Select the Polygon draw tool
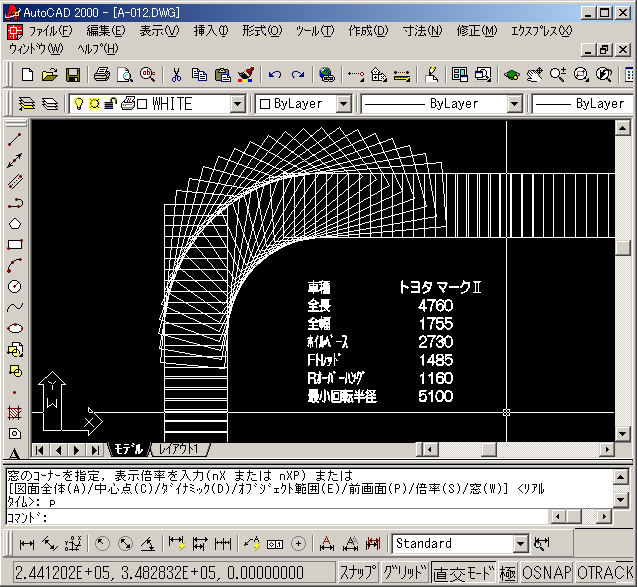The width and height of the screenshot is (637, 587). point(15,224)
